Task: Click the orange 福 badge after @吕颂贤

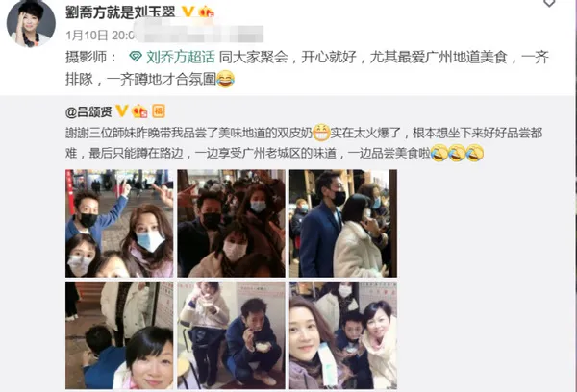Action: 159,111
